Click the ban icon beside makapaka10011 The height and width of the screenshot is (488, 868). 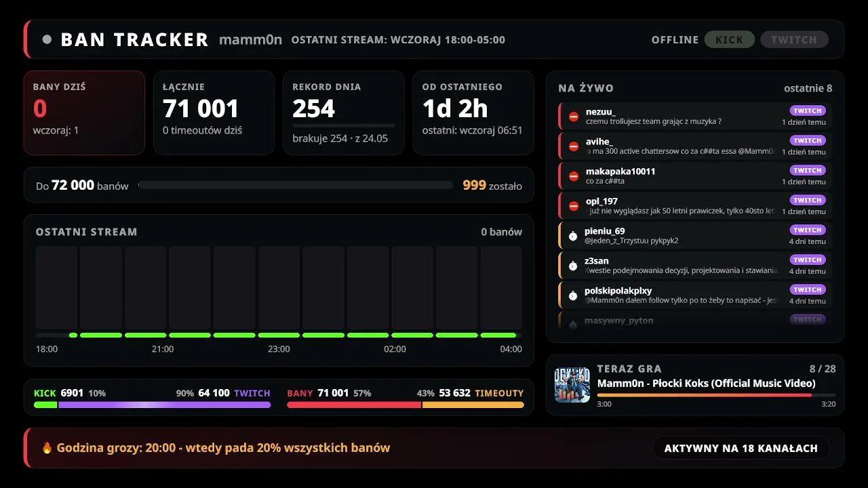pos(574,176)
